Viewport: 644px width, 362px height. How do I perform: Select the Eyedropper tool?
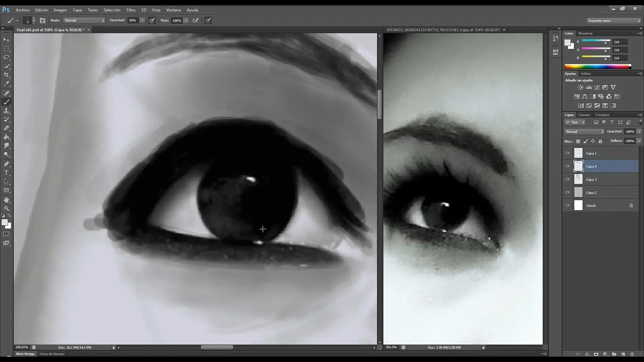6,84
